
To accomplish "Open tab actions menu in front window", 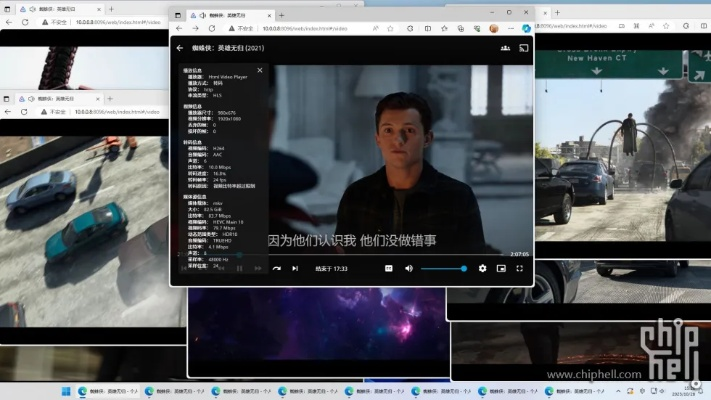I will (178, 15).
